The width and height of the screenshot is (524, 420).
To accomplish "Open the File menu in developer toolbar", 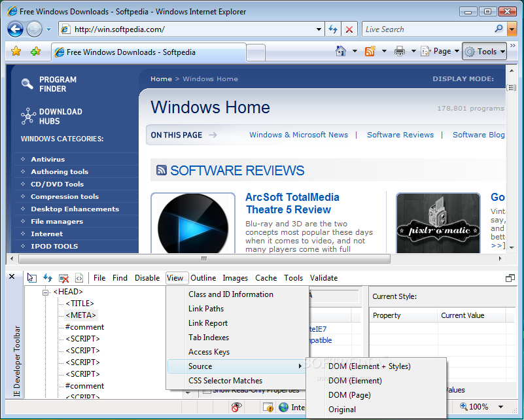I will tap(99, 278).
